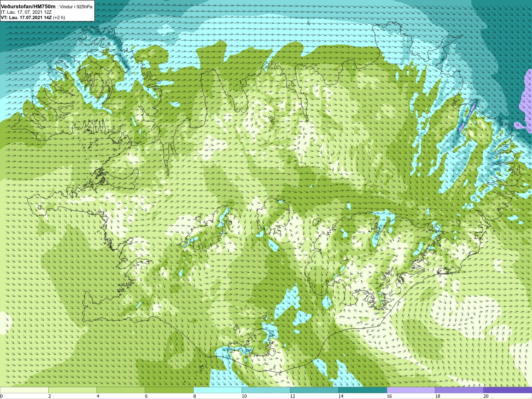Select the dark purple above-20 legend segment

coord(507,390)
